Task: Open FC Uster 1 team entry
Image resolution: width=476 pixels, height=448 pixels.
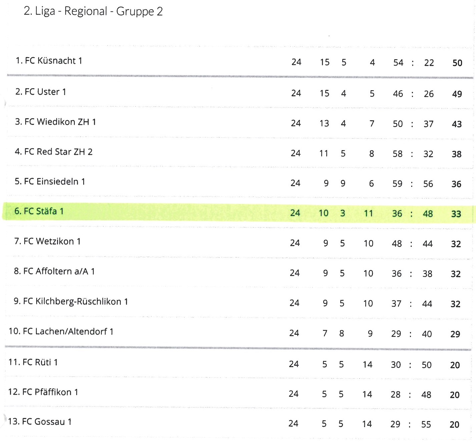Action: coord(45,92)
